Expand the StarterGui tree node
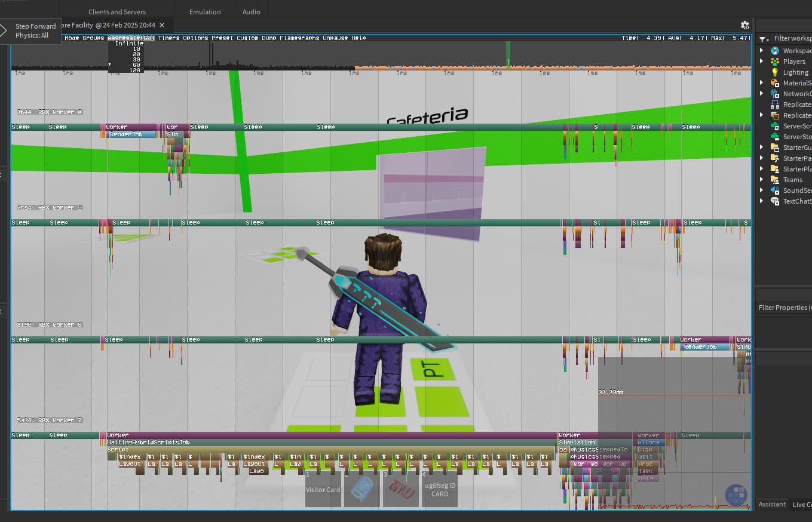Screen dimensions: 812x522 click(761, 148)
